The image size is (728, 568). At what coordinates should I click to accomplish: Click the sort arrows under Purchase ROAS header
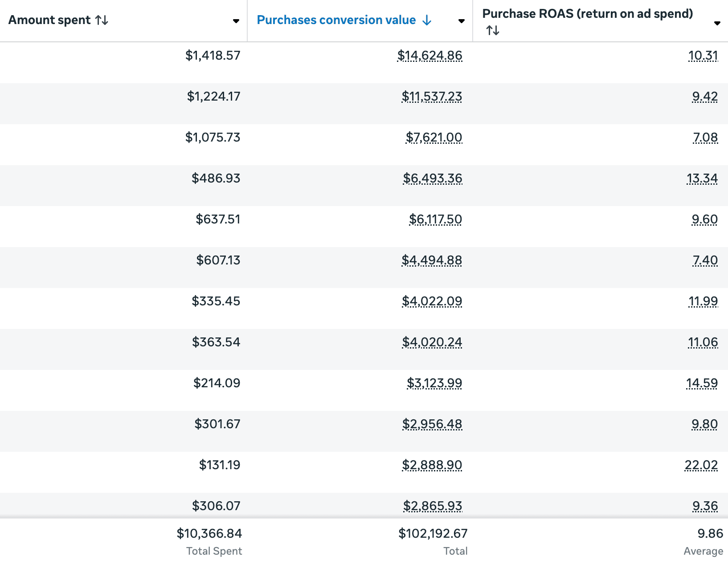[x=493, y=30]
